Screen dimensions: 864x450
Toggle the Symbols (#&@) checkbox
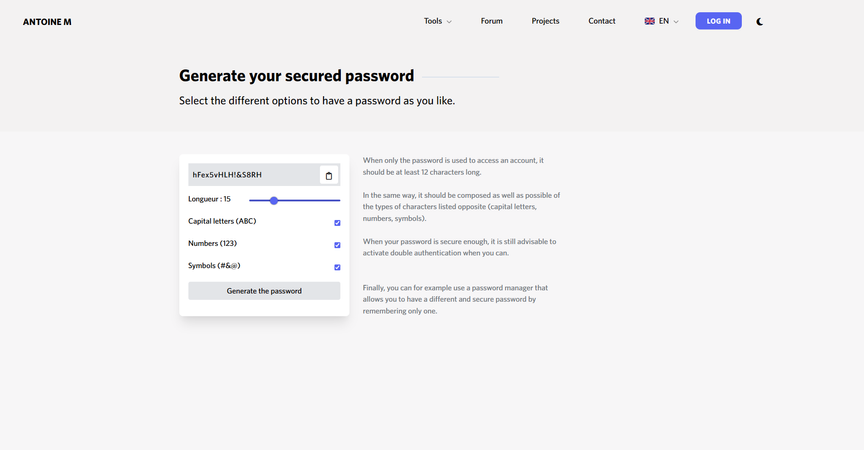click(337, 267)
